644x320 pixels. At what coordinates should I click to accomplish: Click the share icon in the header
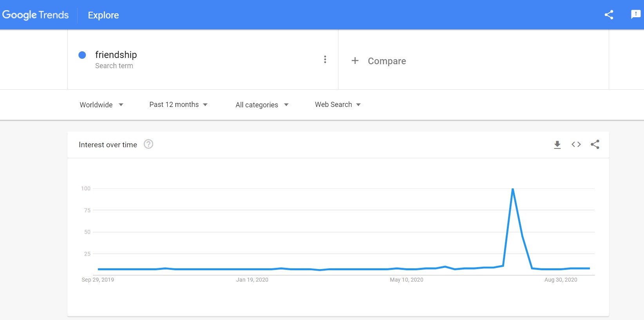tap(609, 15)
